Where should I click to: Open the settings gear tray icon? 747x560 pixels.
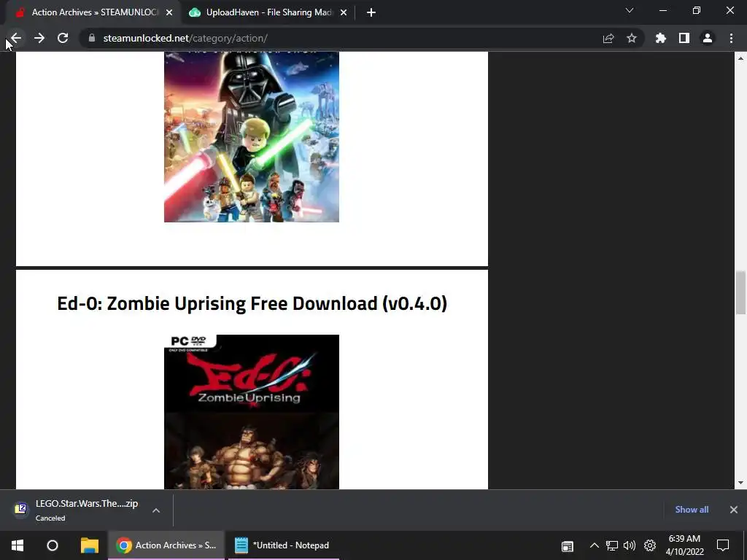point(650,545)
